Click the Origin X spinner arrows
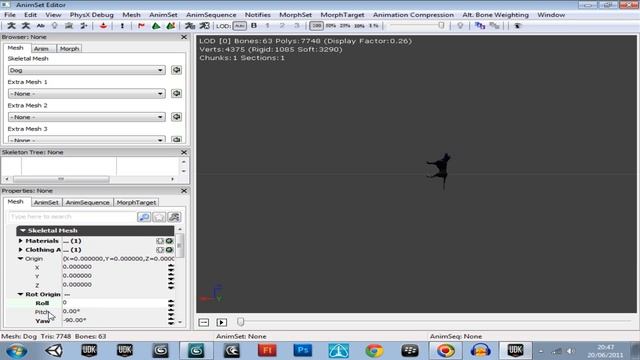The width and height of the screenshot is (640, 360). tap(171, 267)
